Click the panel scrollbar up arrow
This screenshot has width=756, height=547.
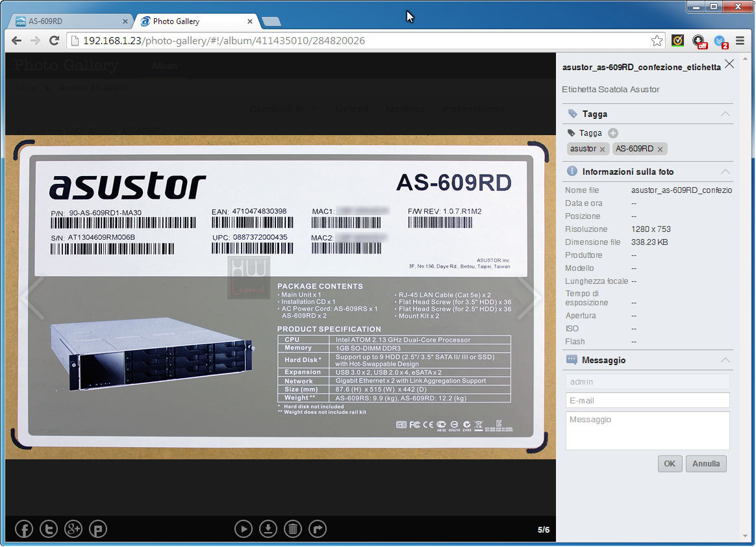pyautogui.click(x=746, y=59)
